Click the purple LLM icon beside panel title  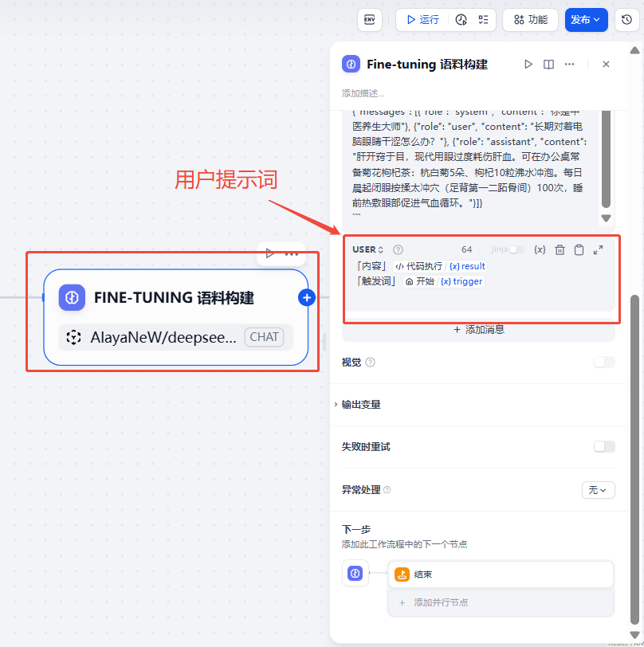pos(351,65)
